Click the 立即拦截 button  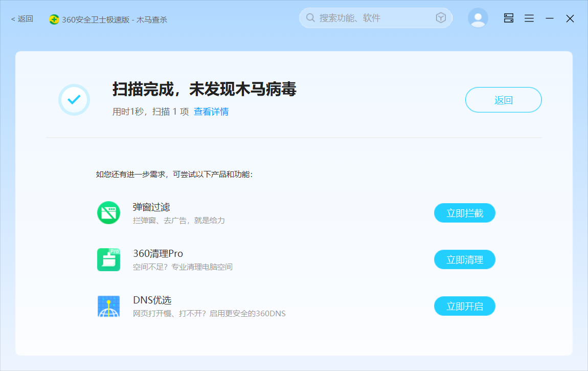tap(465, 213)
